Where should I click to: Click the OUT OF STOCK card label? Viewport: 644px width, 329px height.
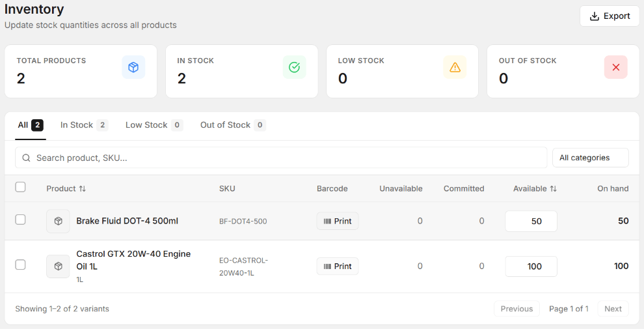528,61
